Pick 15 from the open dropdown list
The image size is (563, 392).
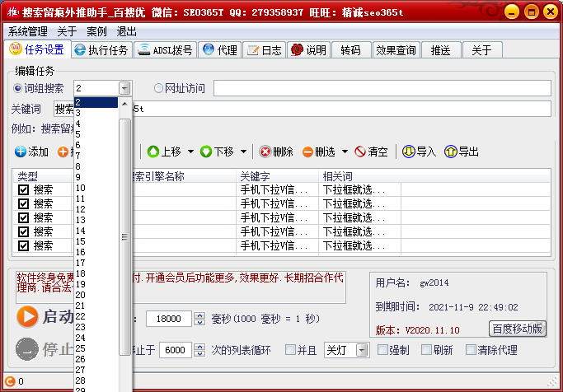point(96,241)
